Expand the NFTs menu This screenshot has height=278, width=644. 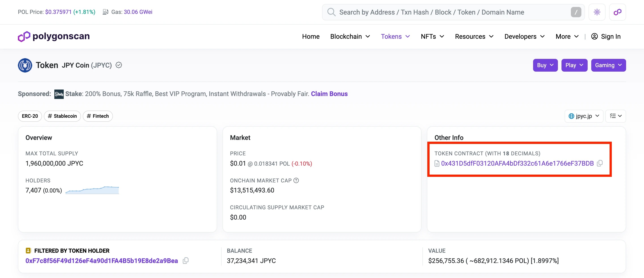(432, 36)
